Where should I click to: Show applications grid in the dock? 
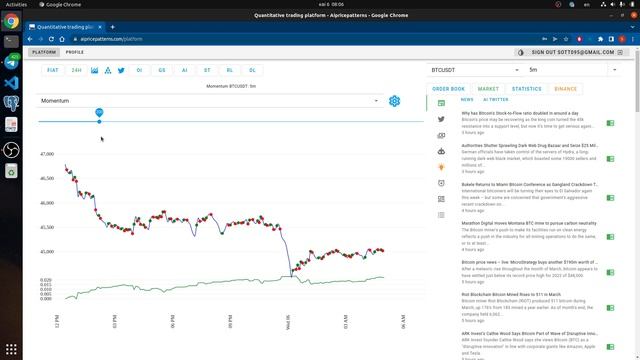[11, 349]
